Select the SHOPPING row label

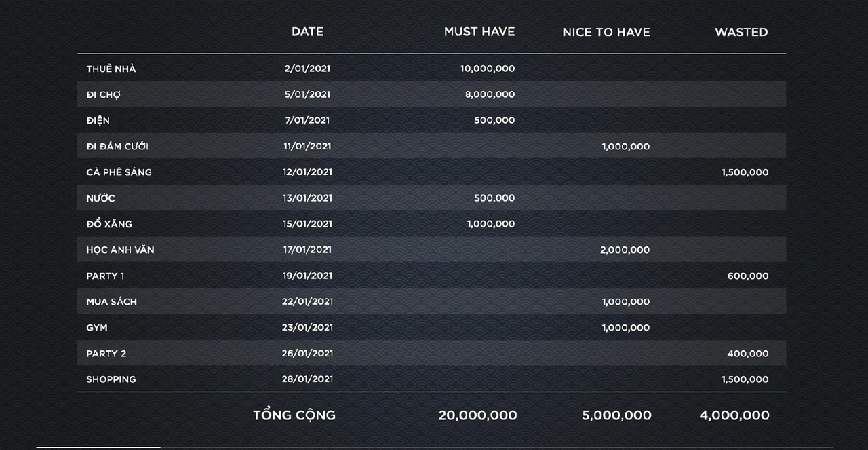coord(111,379)
